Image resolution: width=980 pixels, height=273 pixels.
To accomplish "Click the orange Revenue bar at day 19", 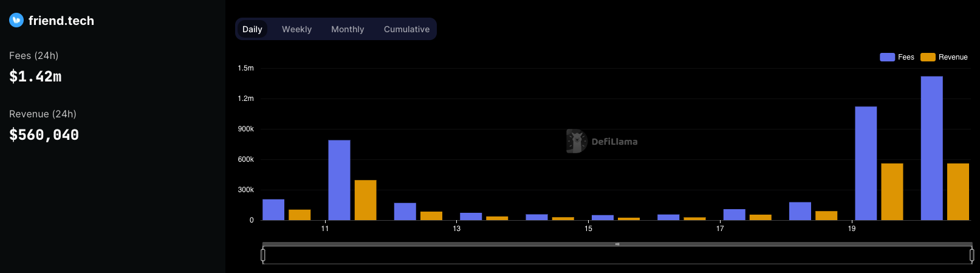I will 892,192.
